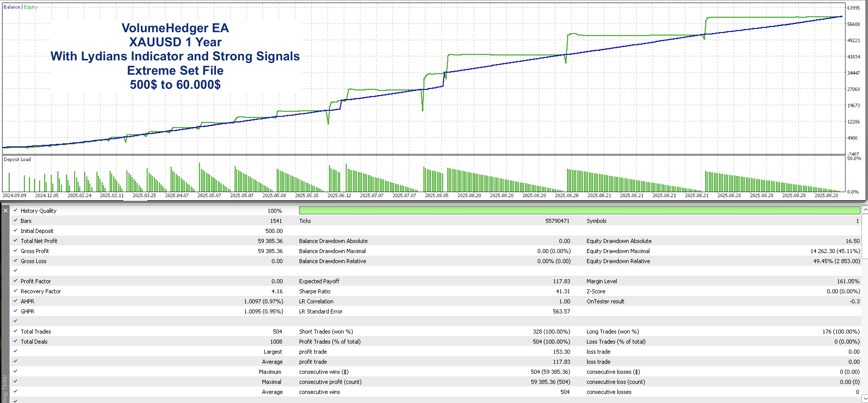Toggle the Gross Profit row check
Viewport: 868px width, 403px height.
[15, 251]
